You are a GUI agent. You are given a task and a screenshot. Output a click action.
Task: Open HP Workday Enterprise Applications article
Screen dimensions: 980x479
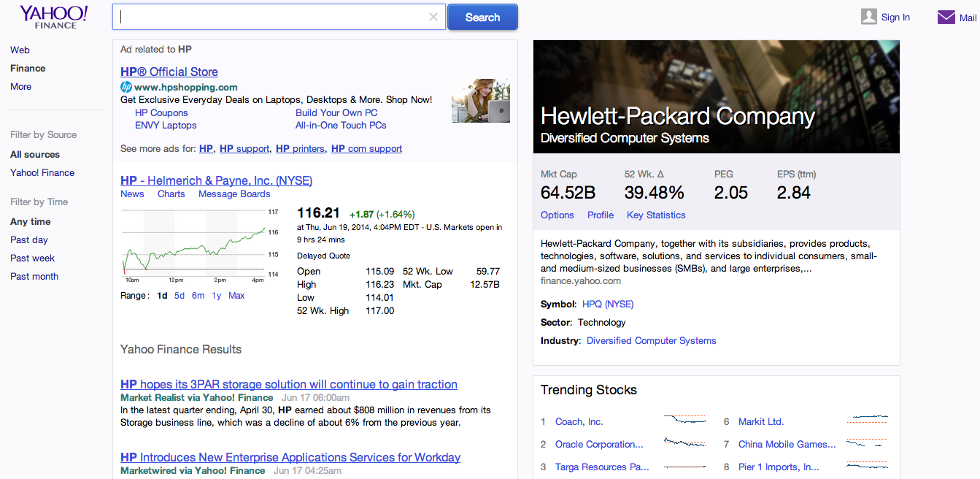point(290,457)
